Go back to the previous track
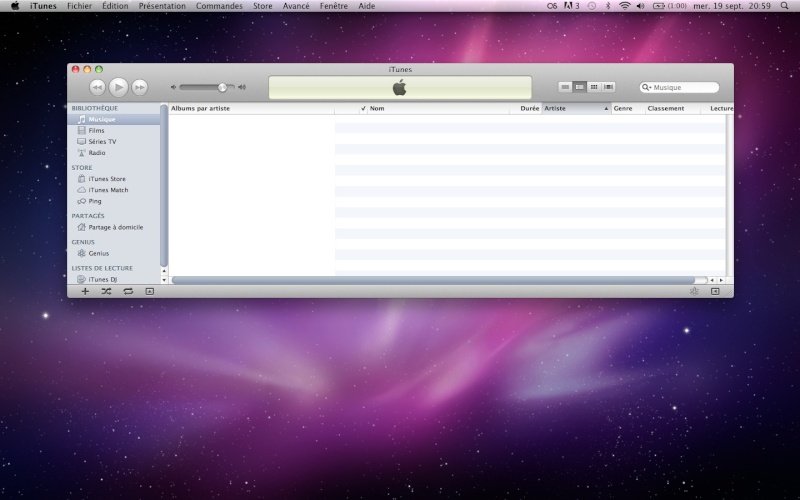This screenshot has height=500, width=800. 97,87
